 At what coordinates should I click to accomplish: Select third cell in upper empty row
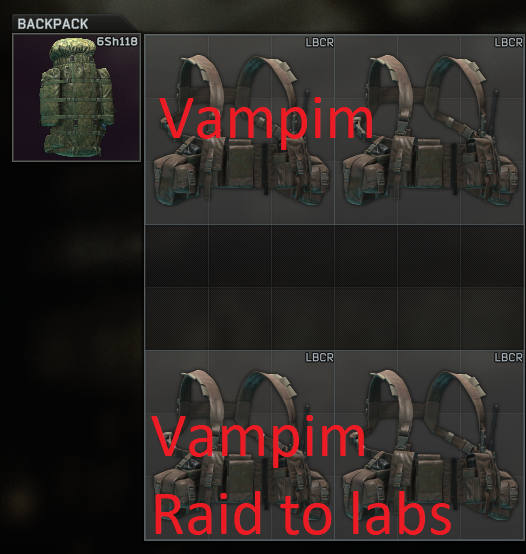(x=303, y=256)
